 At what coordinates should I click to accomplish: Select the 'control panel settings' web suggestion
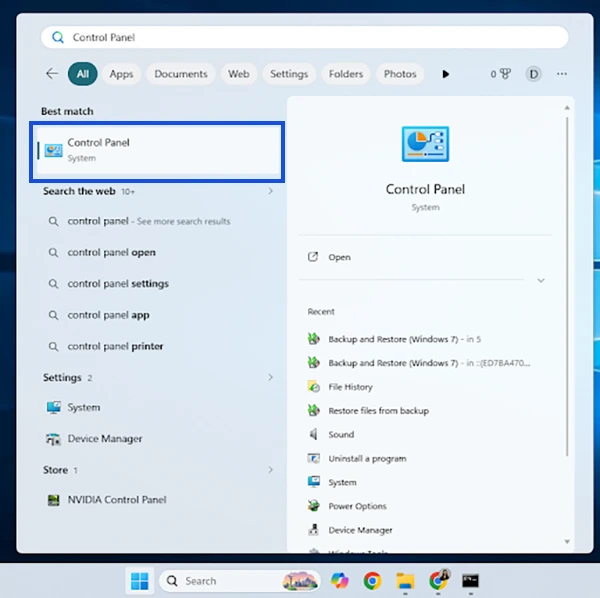118,284
